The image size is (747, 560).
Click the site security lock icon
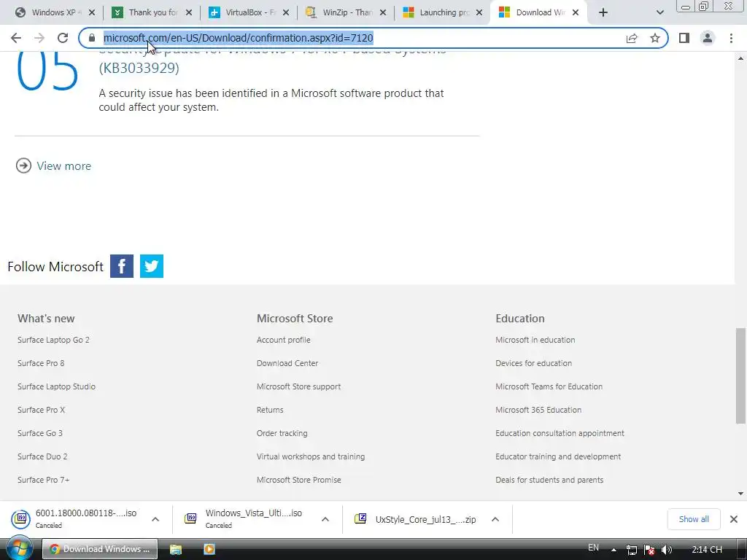pyautogui.click(x=92, y=38)
